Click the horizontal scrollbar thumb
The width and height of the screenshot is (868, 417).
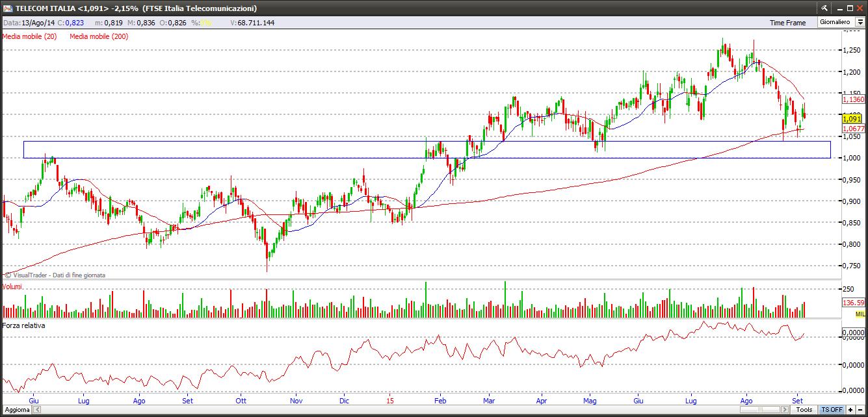(x=761, y=410)
